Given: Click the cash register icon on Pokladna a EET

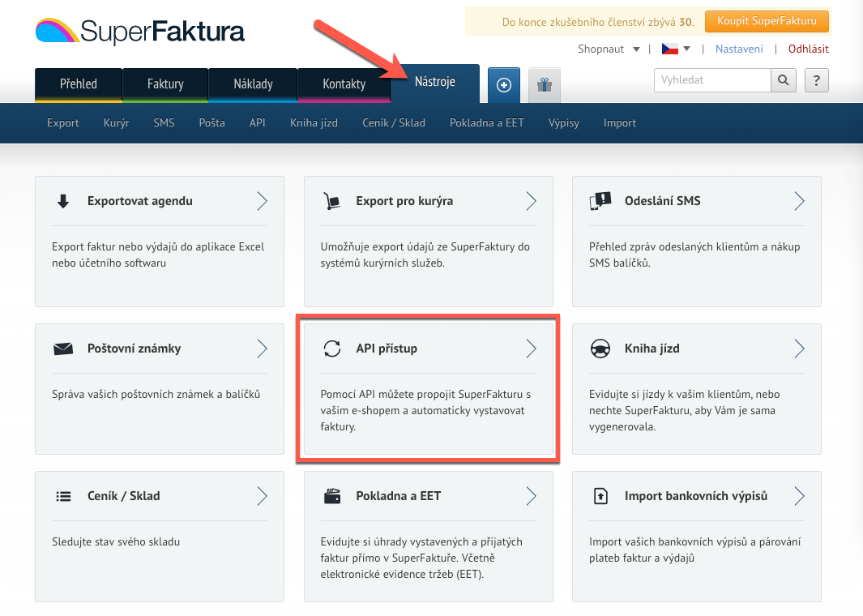Looking at the screenshot, I should tap(332, 496).
